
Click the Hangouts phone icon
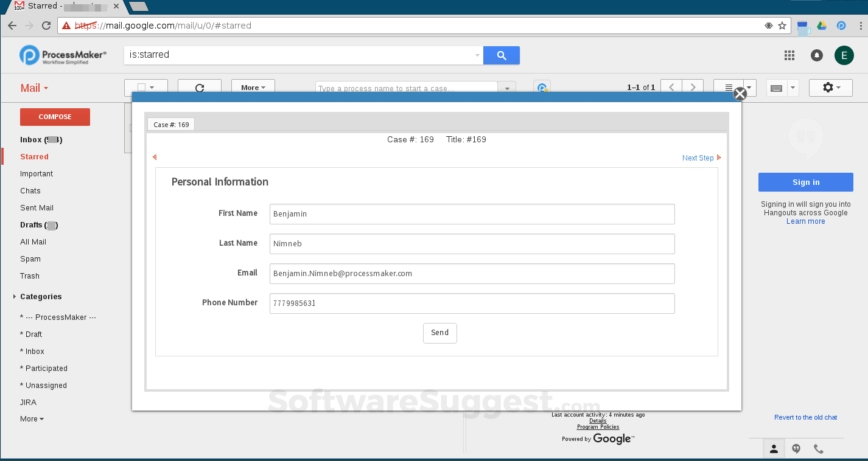[x=818, y=448]
